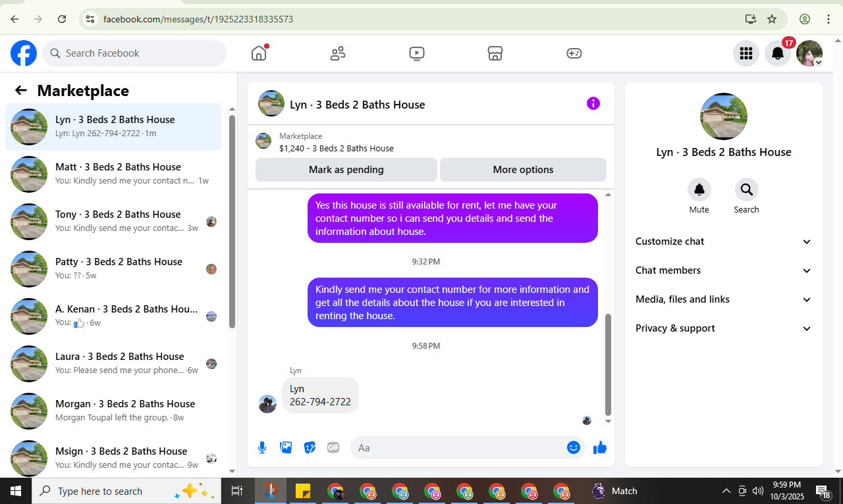Expand the Customize chat section
Screen dimensions: 843x504
[x=724, y=241]
